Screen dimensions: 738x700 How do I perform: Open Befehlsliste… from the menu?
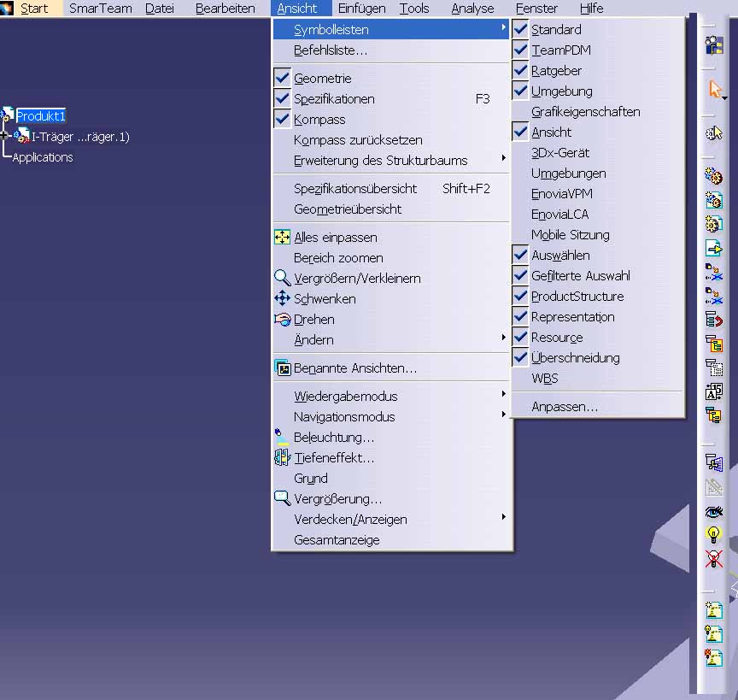(x=391, y=50)
